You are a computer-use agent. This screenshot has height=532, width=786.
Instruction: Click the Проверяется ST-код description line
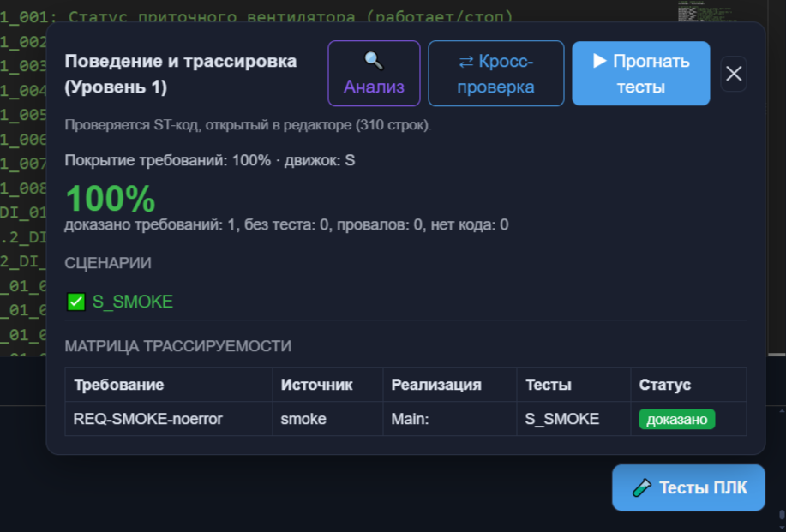click(x=248, y=125)
